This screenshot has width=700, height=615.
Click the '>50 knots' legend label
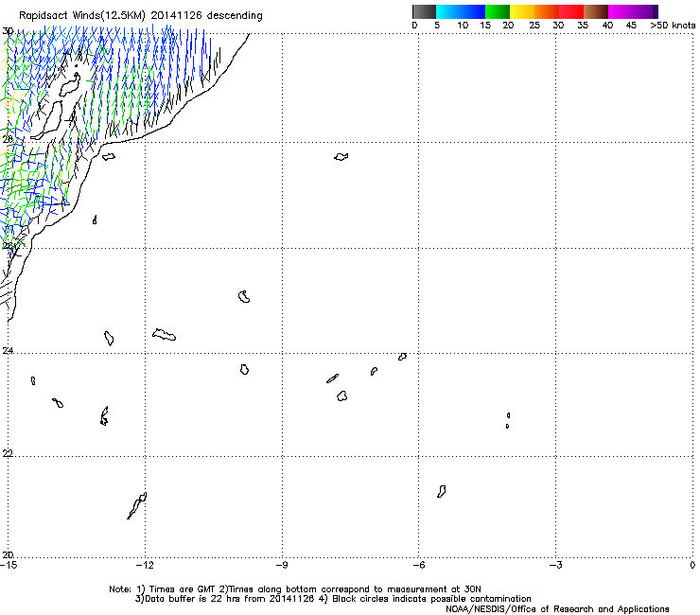pyautogui.click(x=673, y=26)
